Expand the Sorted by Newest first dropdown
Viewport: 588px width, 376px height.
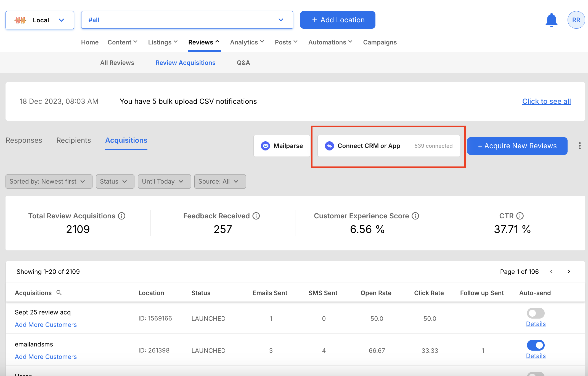click(49, 181)
